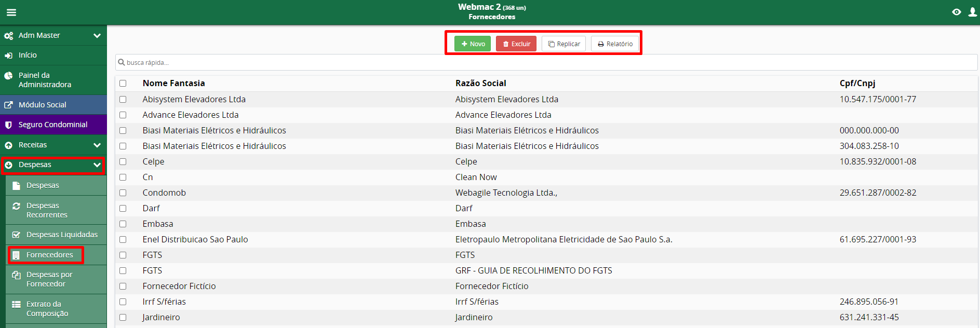Check the Jardineiro row checkbox
This screenshot has height=328, width=980.
[123, 317]
